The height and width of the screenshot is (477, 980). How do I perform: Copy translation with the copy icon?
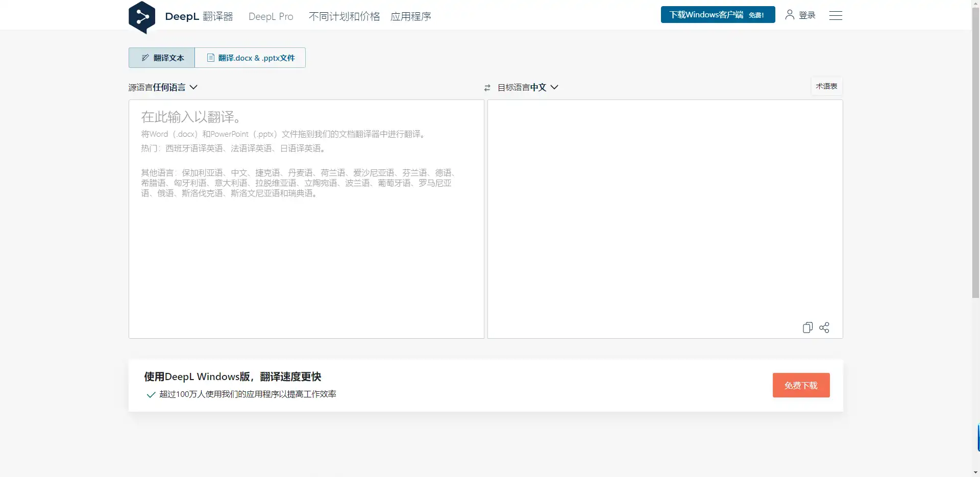click(807, 328)
